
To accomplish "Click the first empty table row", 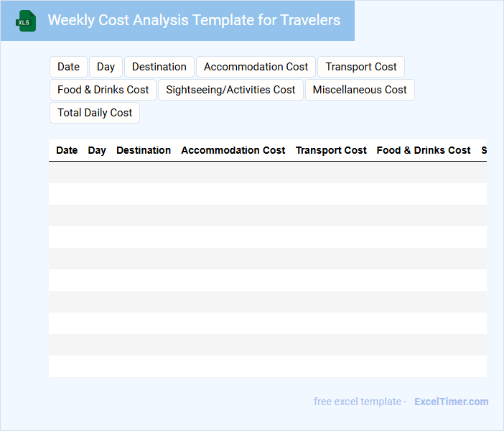I will pyautogui.click(x=267, y=172).
